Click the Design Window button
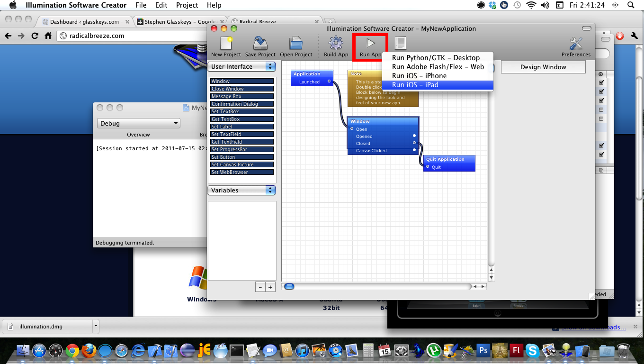This screenshot has height=364, width=644. (x=543, y=67)
